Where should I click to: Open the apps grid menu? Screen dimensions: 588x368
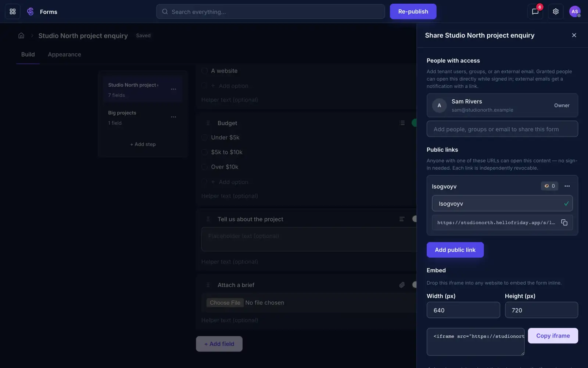coord(12,11)
